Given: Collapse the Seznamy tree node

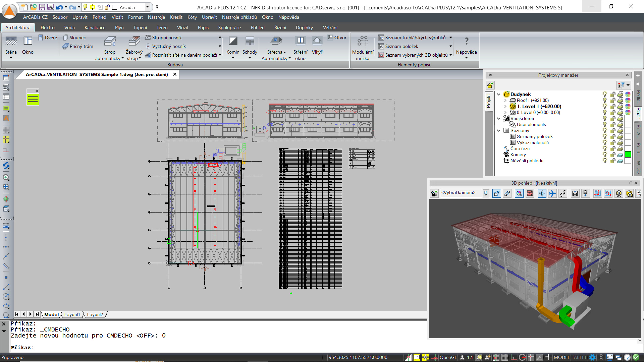Looking at the screenshot, I should point(499,130).
